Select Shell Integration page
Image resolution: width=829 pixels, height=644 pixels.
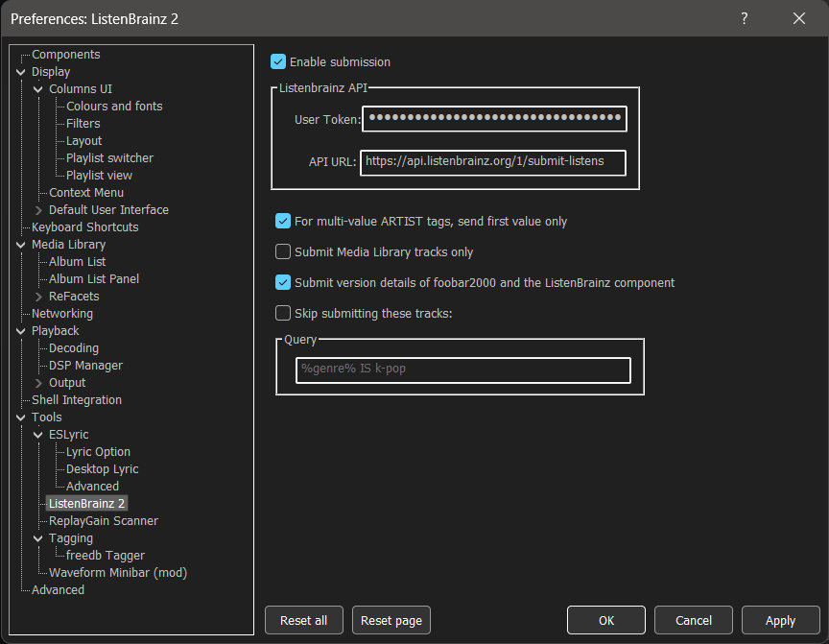tap(77, 400)
